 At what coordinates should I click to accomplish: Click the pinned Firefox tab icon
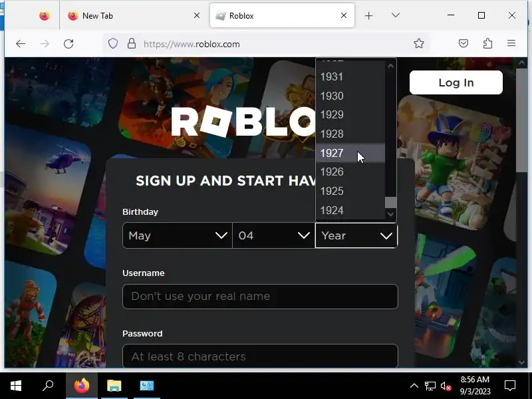tap(44, 15)
